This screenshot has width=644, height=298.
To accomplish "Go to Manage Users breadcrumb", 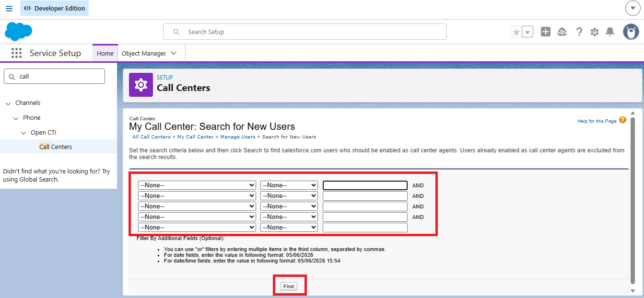I will (x=238, y=137).
